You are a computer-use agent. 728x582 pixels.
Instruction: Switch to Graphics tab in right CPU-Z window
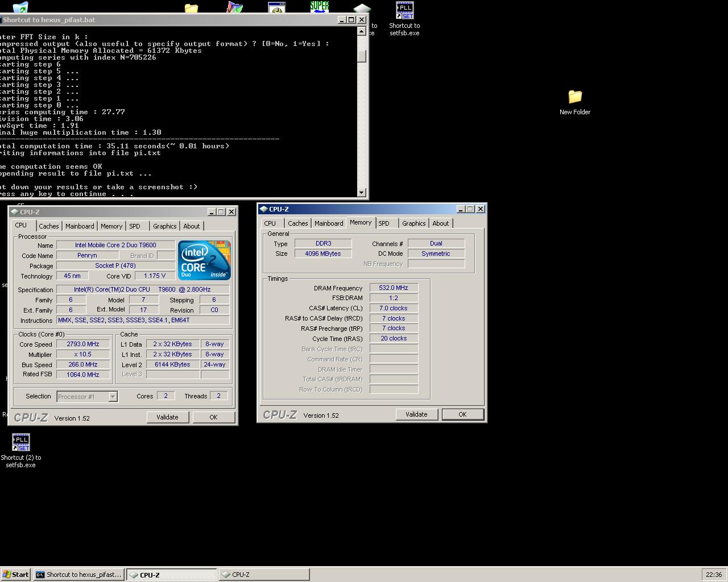click(414, 223)
